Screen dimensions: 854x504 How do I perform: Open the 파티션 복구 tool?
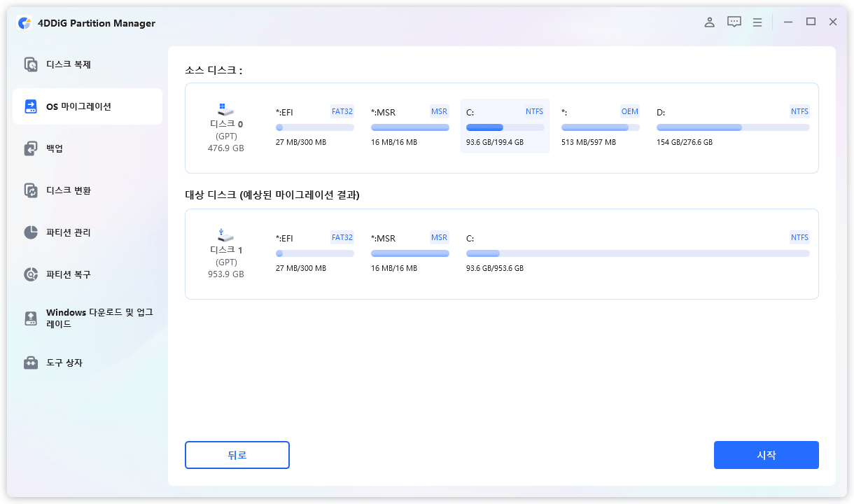(x=59, y=274)
